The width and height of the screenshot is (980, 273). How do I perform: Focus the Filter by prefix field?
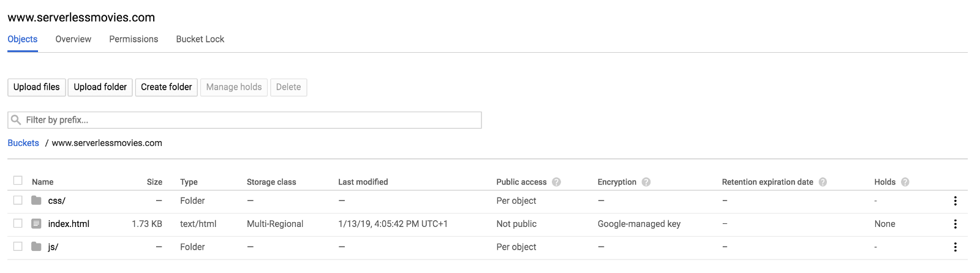(x=251, y=120)
